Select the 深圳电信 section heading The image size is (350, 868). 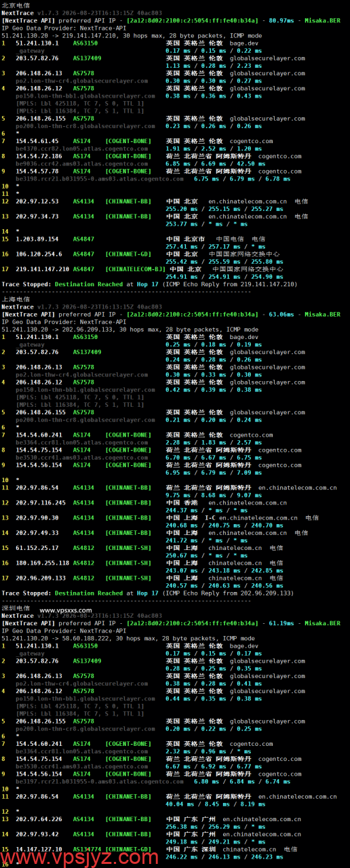click(16, 608)
